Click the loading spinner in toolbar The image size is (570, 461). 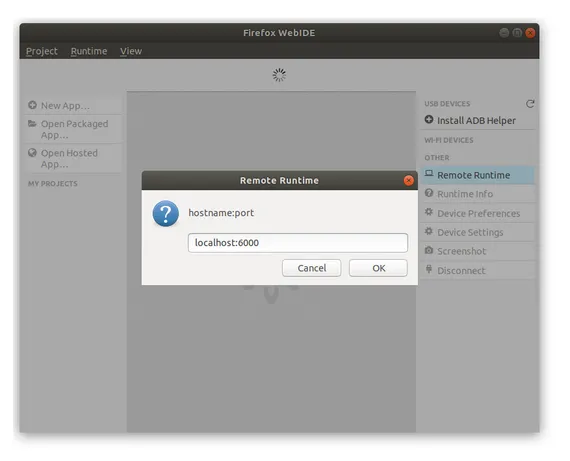coord(279,75)
